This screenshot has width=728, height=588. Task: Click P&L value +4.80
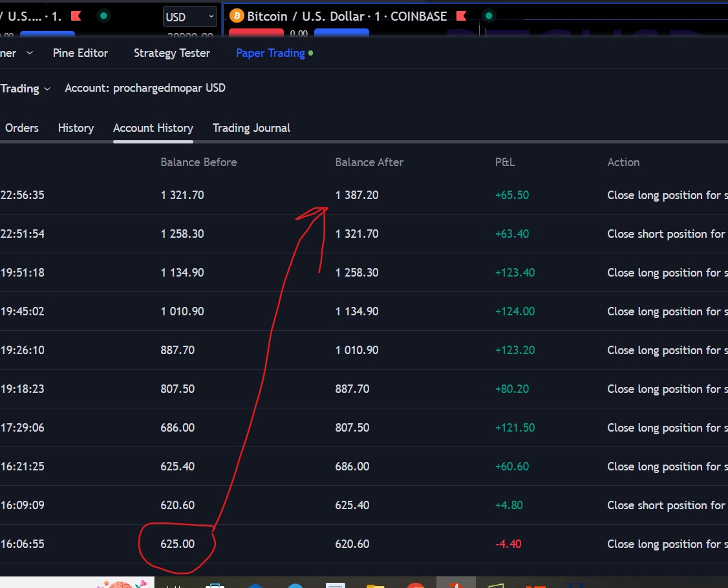coord(509,505)
